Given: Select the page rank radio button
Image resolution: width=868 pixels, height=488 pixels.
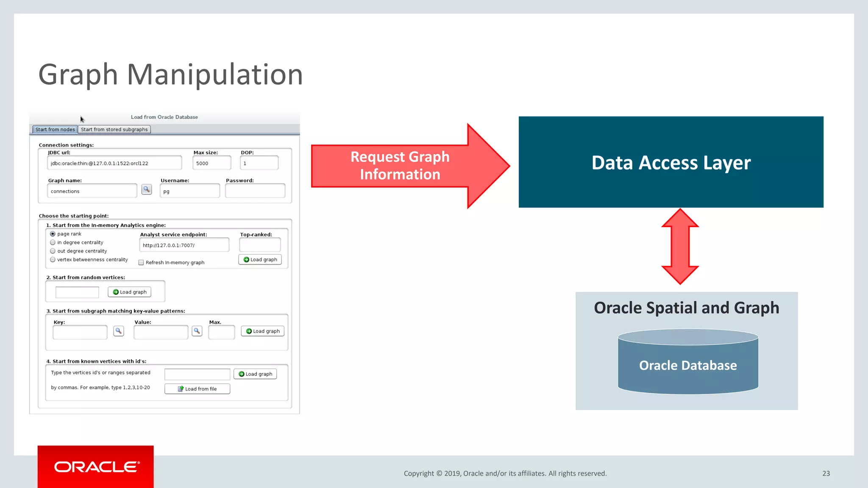Looking at the screenshot, I should 53,234.
